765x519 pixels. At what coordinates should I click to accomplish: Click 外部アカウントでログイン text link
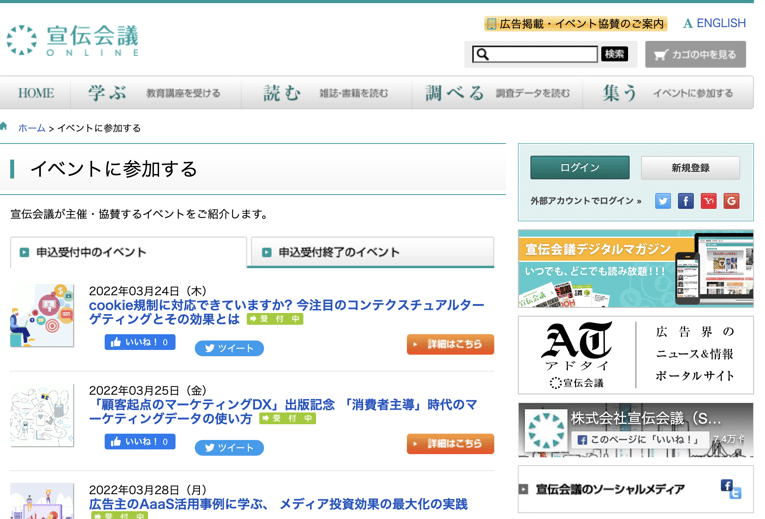pyautogui.click(x=585, y=201)
